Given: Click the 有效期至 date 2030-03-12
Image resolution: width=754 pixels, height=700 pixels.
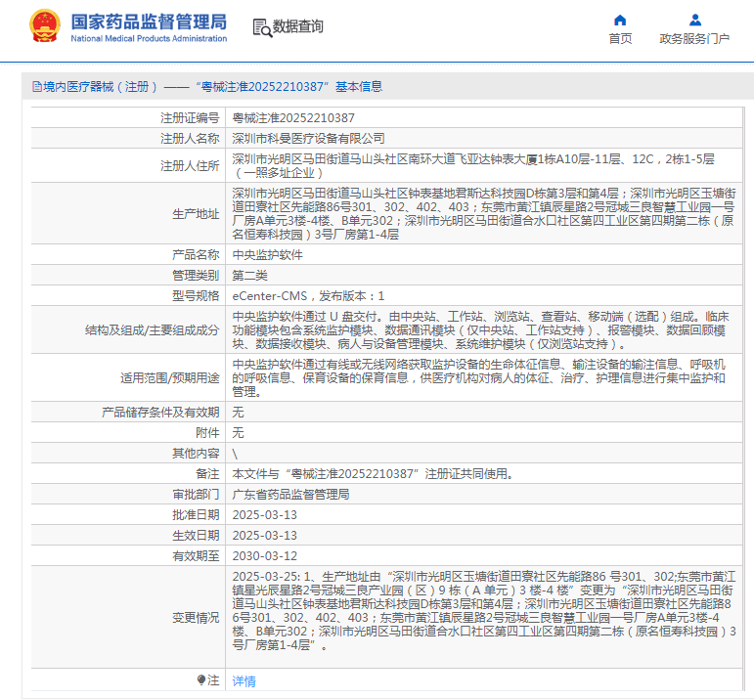Looking at the screenshot, I should click(x=264, y=555).
